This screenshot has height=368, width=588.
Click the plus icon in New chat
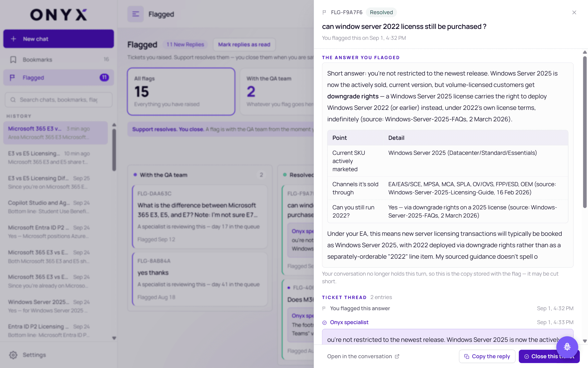click(14, 39)
